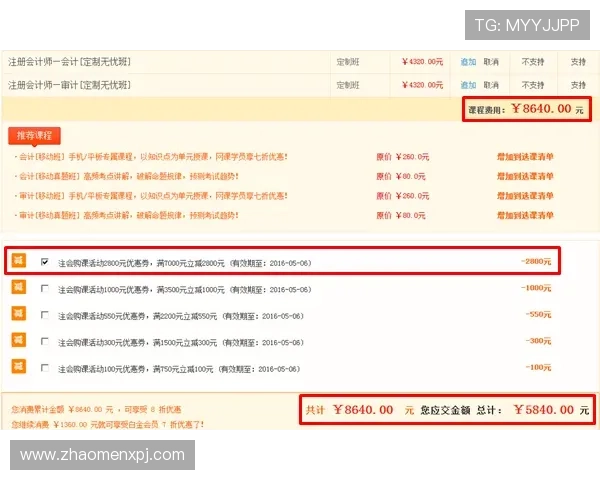
Task: Click the -100元 discount amount
Action: pyautogui.click(x=538, y=367)
